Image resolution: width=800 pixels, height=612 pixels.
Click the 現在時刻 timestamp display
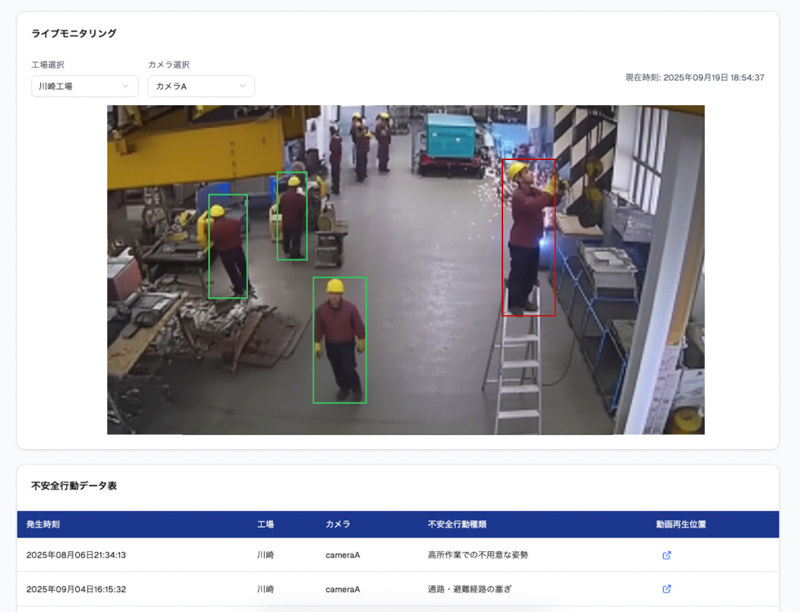pos(694,77)
